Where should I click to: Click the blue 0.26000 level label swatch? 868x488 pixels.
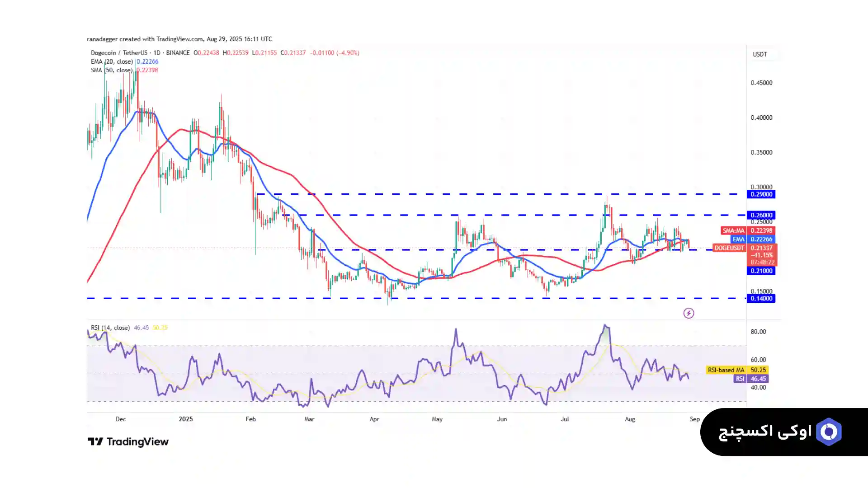[761, 215]
